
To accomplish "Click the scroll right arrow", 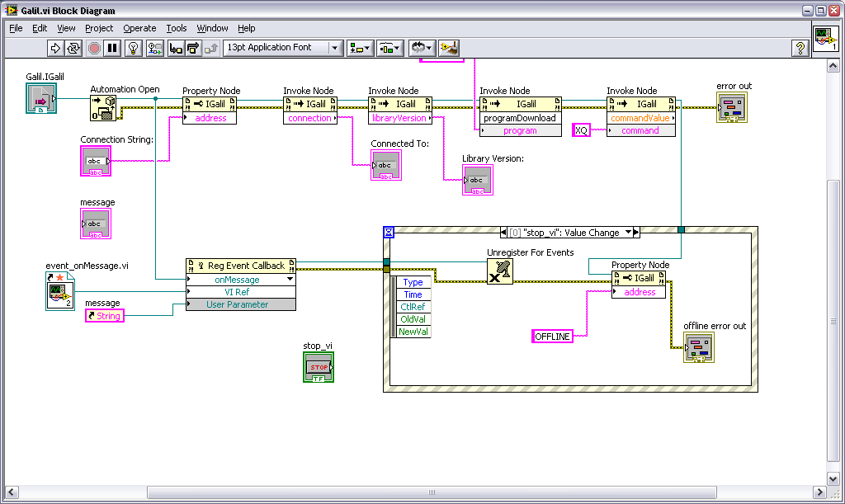I will 819,492.
